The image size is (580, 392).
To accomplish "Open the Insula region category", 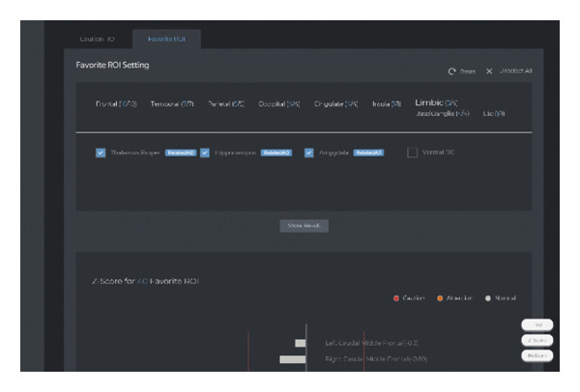I will (387, 104).
